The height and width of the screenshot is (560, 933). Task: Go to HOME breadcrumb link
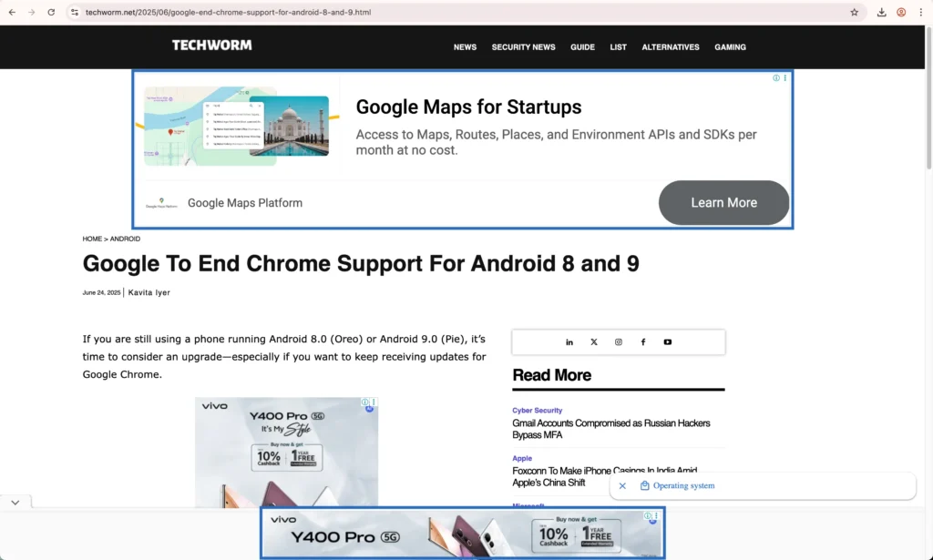[92, 239]
